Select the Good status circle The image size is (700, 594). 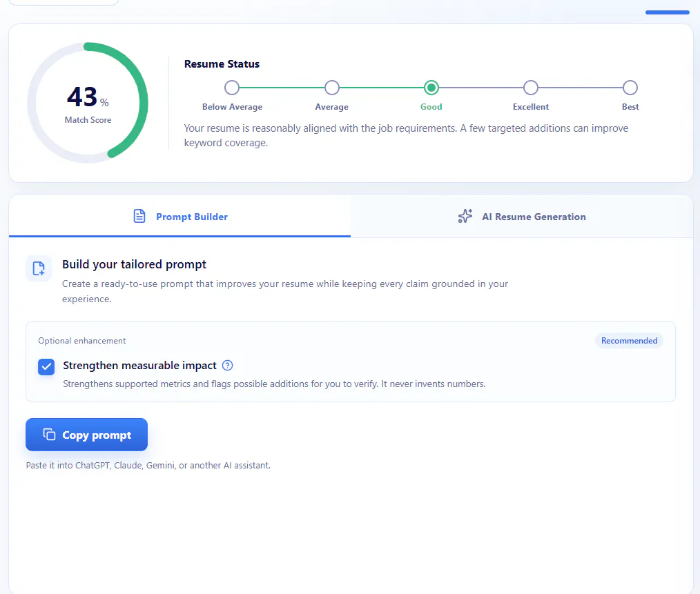pos(431,88)
